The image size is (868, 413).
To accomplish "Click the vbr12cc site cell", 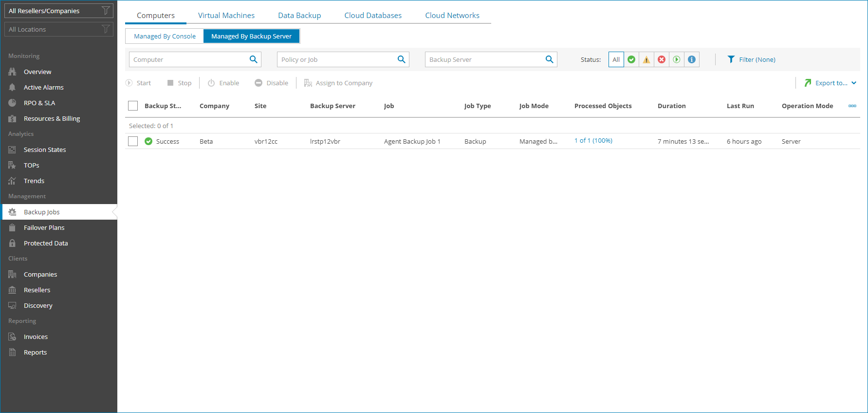I will click(x=266, y=141).
